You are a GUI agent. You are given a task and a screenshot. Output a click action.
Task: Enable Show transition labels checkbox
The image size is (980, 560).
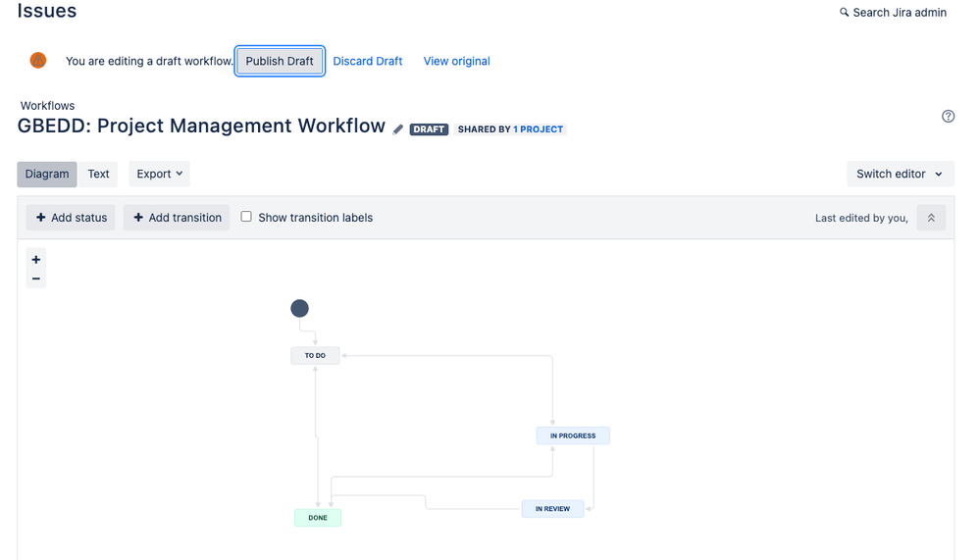(246, 216)
